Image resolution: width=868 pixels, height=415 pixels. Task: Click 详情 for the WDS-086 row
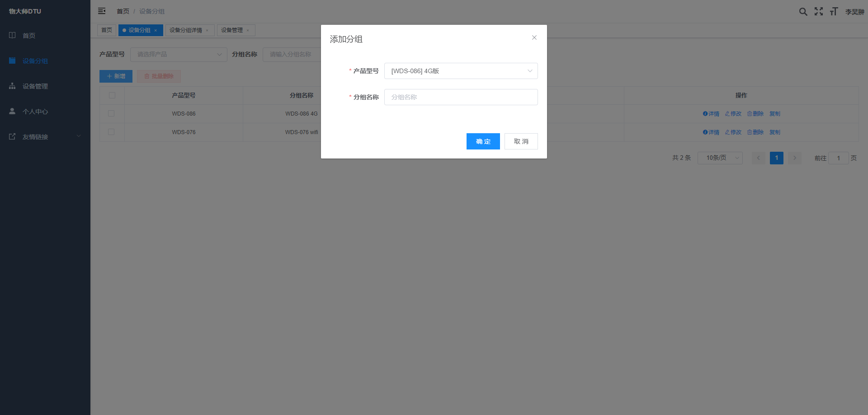click(711, 114)
